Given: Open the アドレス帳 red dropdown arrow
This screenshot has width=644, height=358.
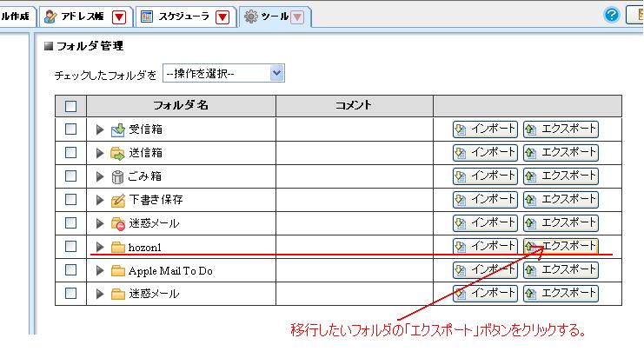Looking at the screenshot, I should tap(119, 17).
